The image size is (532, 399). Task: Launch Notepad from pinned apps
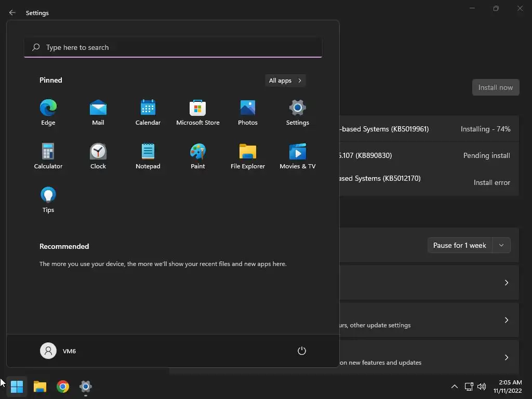click(x=148, y=156)
